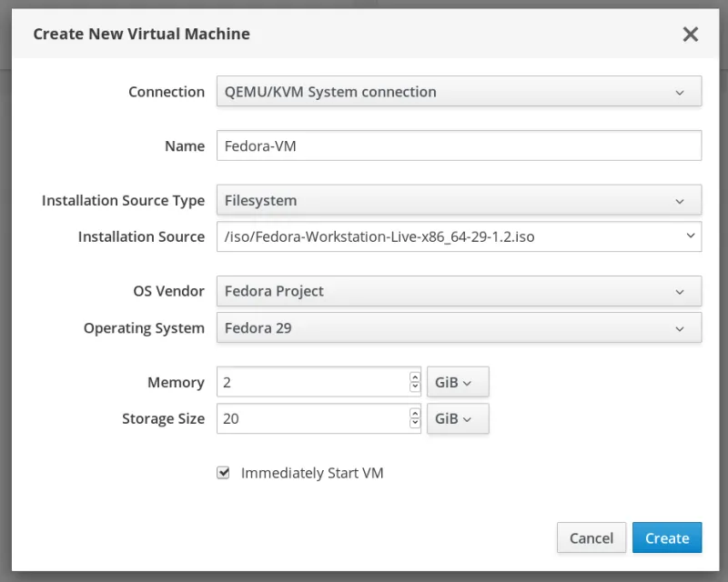Expand the Operating System dropdown
The image size is (728, 582).
458,327
